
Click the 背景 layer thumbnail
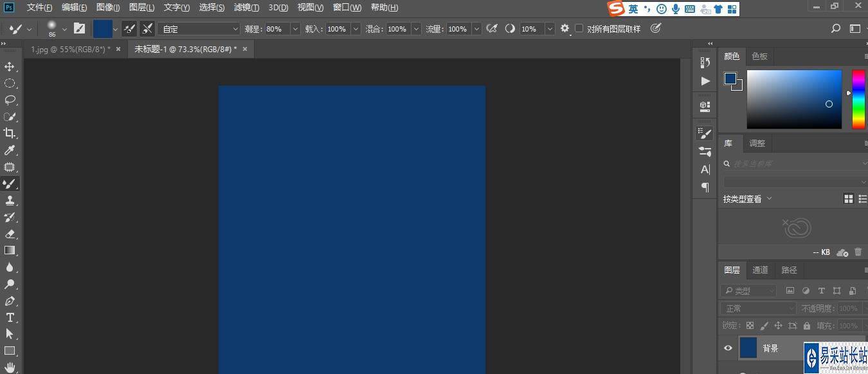[748, 348]
